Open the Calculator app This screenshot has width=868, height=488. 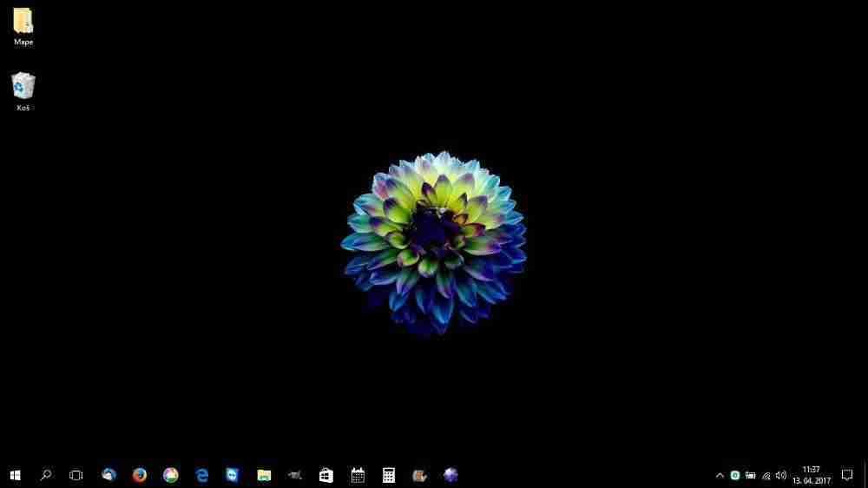click(x=389, y=475)
